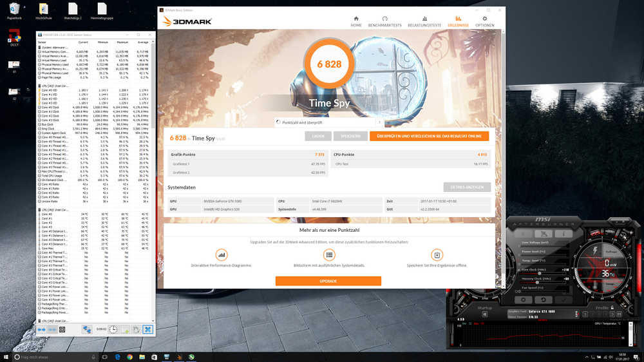Close HWiNFO sensors with blue X icon

pyautogui.click(x=147, y=329)
